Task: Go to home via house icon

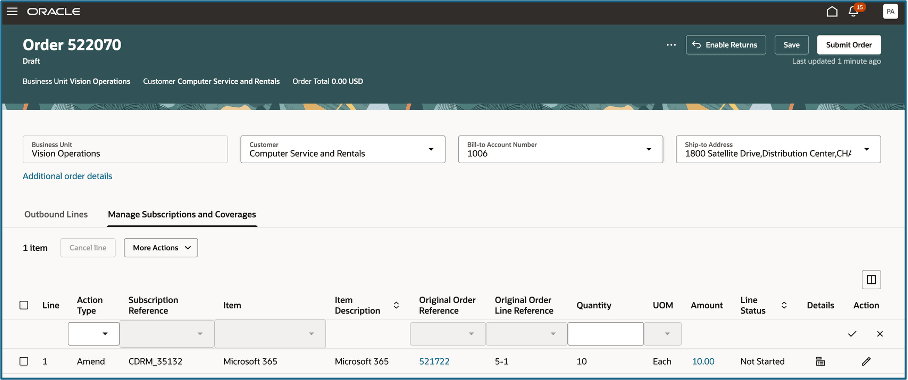Action: pyautogui.click(x=832, y=12)
